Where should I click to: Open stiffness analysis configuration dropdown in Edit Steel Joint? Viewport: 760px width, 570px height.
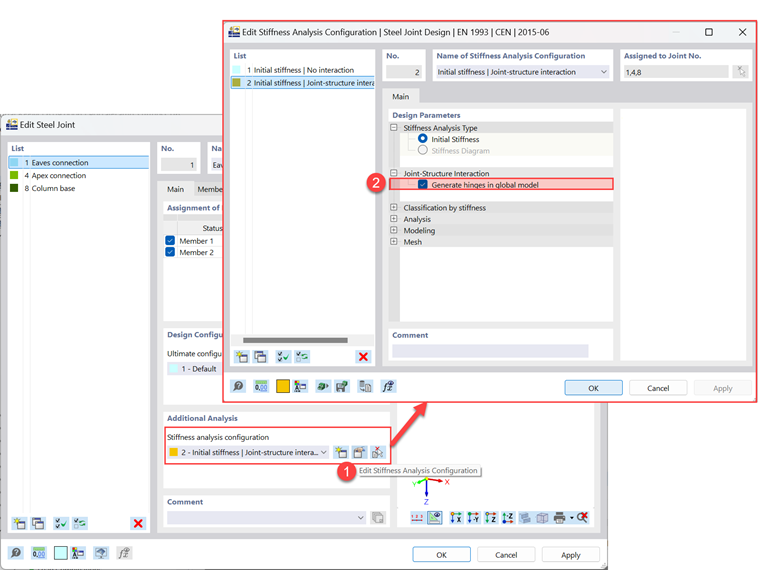(323, 452)
